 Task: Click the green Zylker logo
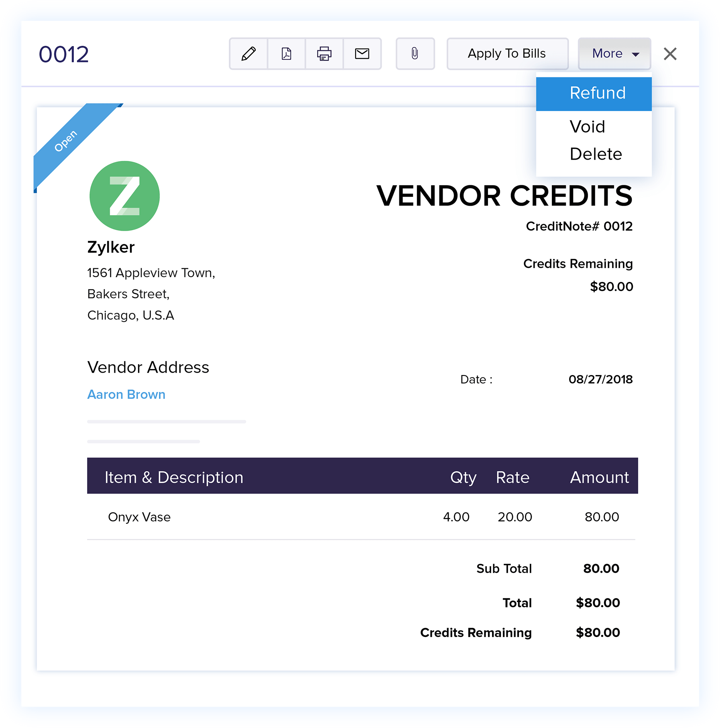coord(124,196)
